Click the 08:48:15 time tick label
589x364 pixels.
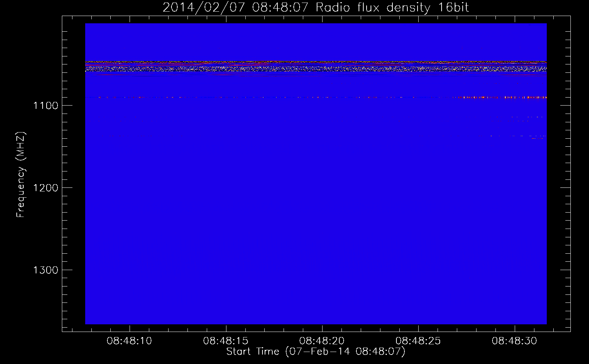(226, 341)
